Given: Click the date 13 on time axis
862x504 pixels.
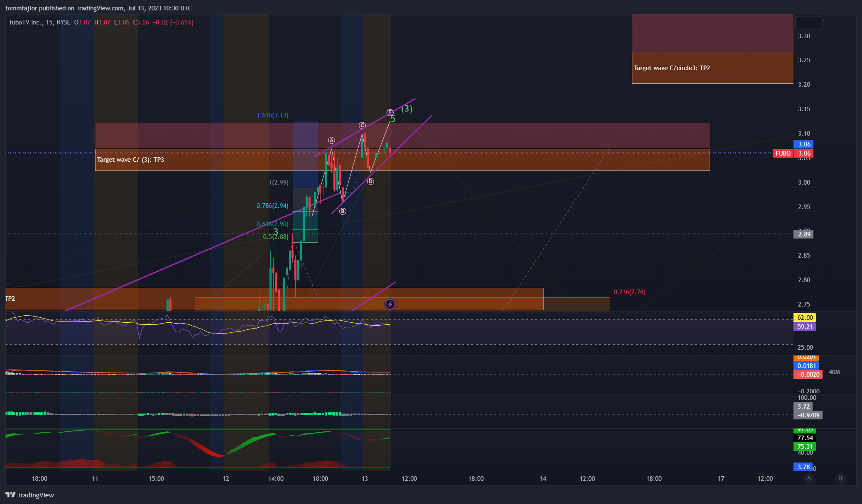Looking at the screenshot, I should click(365, 479).
